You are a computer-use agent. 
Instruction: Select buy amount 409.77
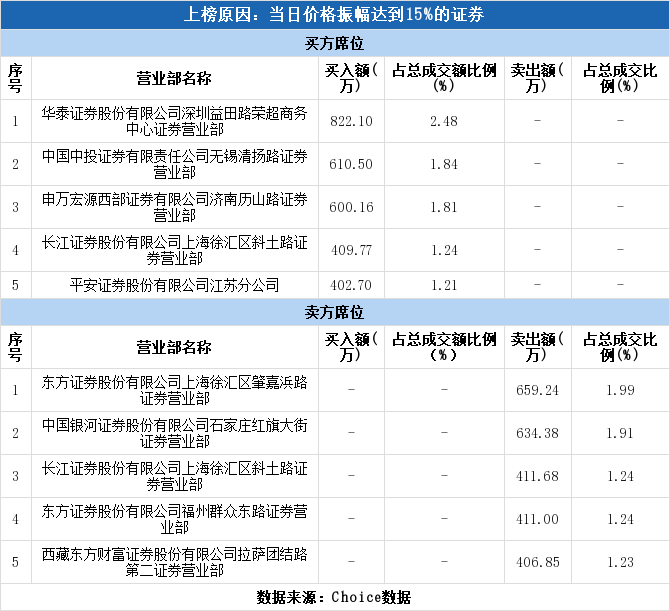pyautogui.click(x=351, y=250)
